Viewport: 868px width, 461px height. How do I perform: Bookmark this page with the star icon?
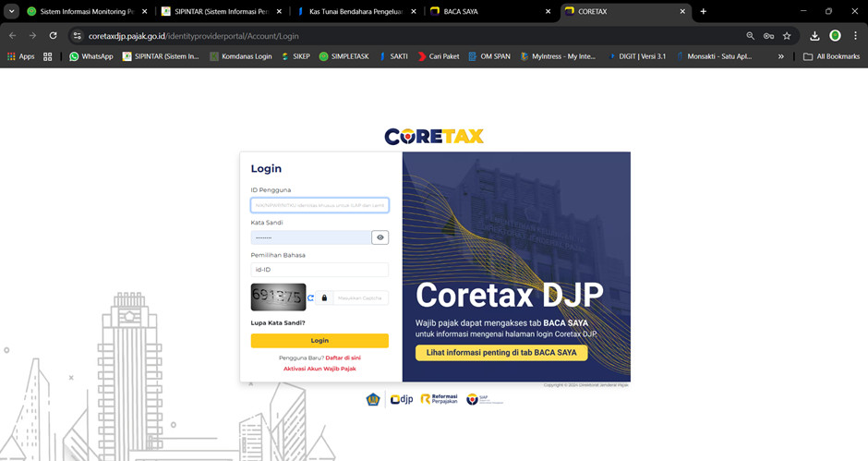(x=787, y=36)
